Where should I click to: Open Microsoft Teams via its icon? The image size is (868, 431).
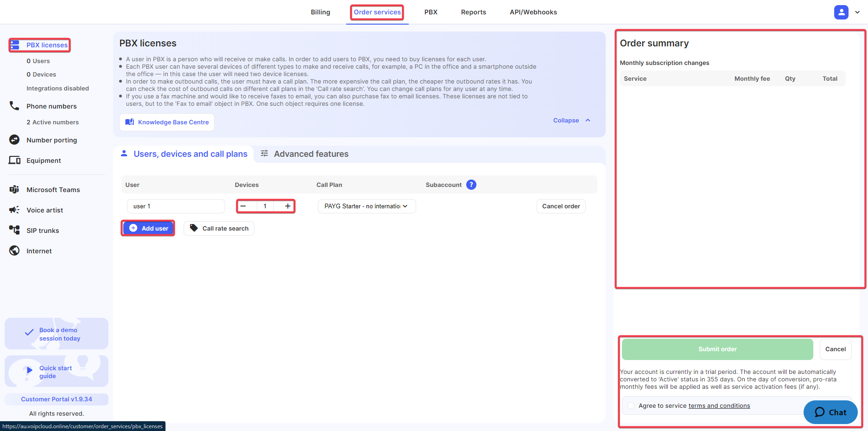pos(14,189)
